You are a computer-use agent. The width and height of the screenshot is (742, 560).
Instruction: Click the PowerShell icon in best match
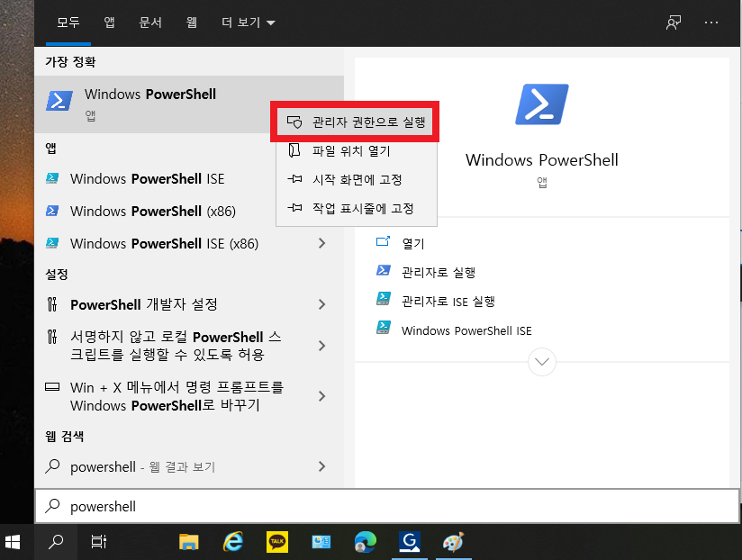click(59, 101)
